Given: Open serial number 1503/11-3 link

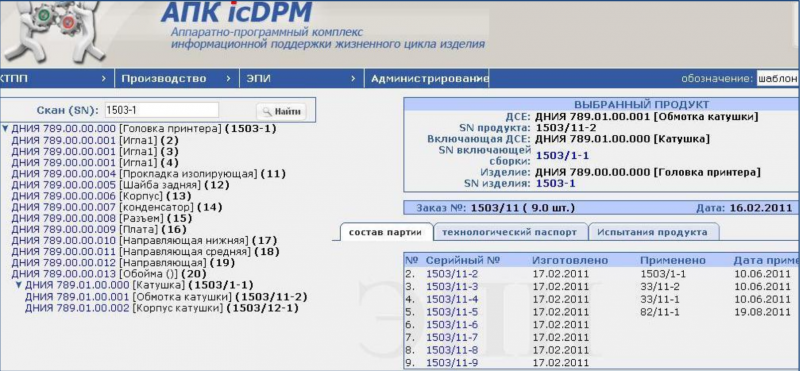Looking at the screenshot, I should tap(452, 286).
